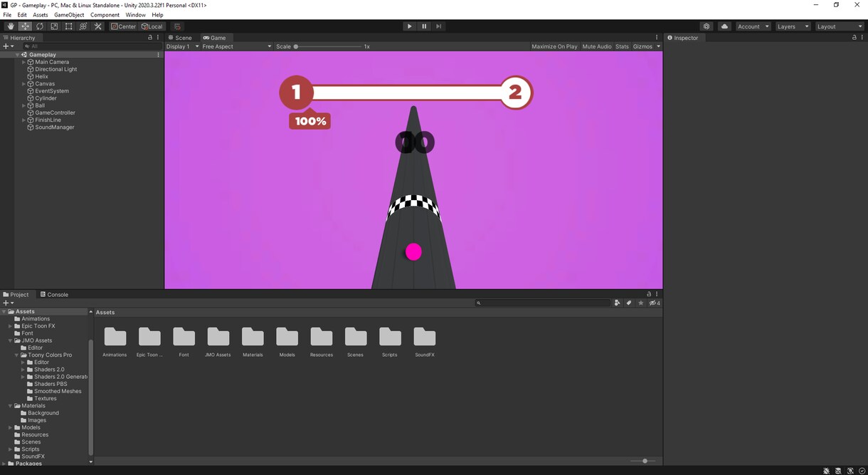Toggle Gizmos in Game view

pos(642,46)
